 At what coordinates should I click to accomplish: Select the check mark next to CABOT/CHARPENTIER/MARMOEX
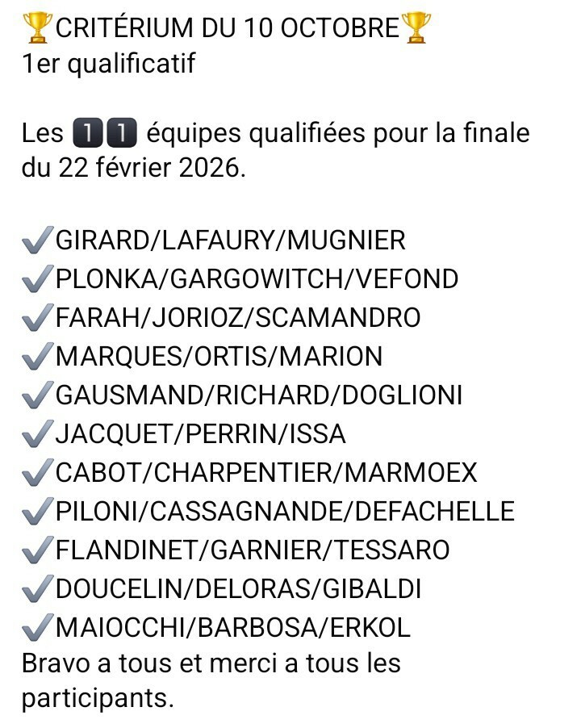37,473
